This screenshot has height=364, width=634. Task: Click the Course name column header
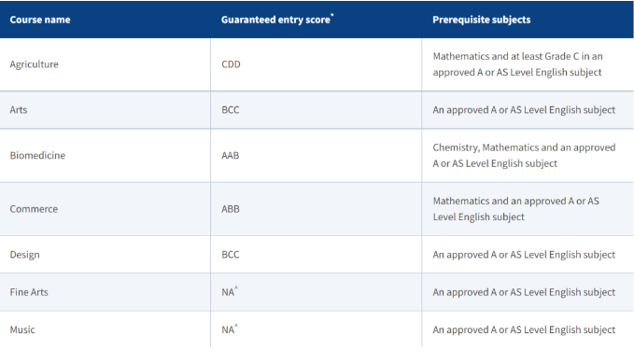(x=40, y=20)
